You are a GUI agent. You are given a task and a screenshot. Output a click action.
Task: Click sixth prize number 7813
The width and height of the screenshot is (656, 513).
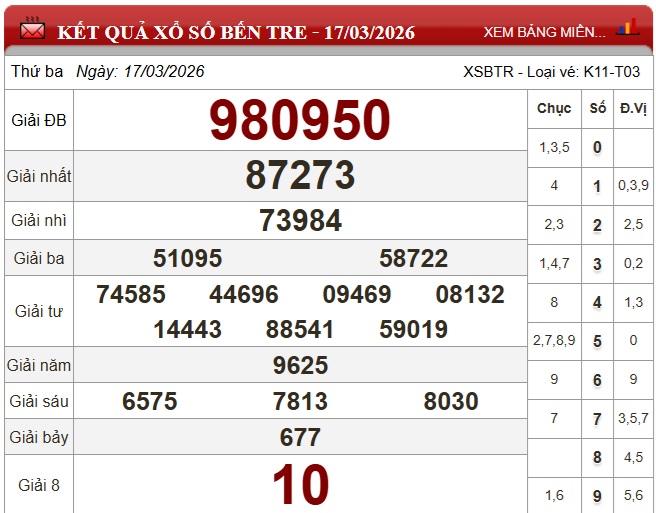click(x=300, y=402)
